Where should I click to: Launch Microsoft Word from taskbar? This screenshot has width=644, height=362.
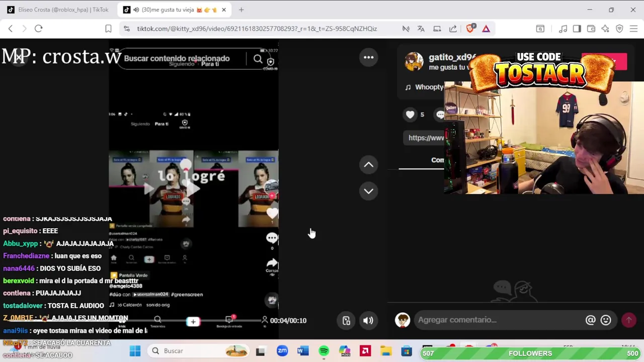[x=303, y=351]
